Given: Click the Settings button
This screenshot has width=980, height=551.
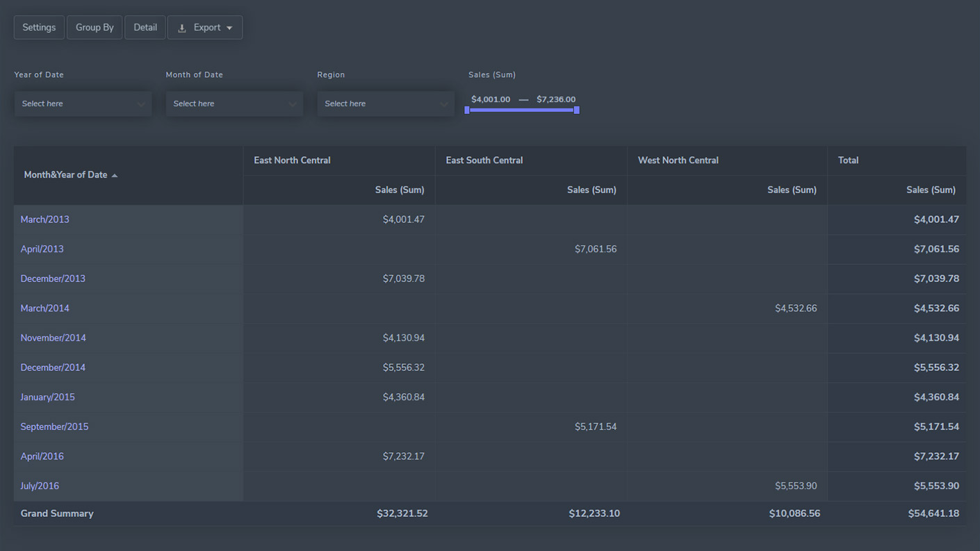Looking at the screenshot, I should (x=39, y=28).
